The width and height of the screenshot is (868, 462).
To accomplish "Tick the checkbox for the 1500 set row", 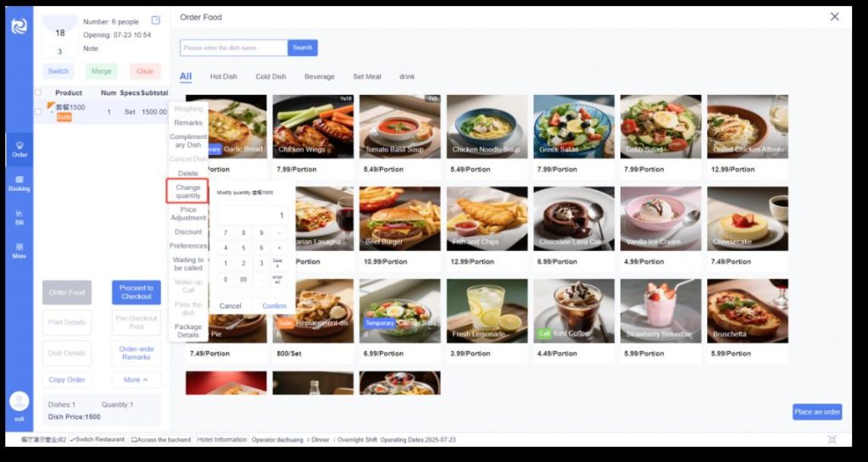I will pos(37,112).
